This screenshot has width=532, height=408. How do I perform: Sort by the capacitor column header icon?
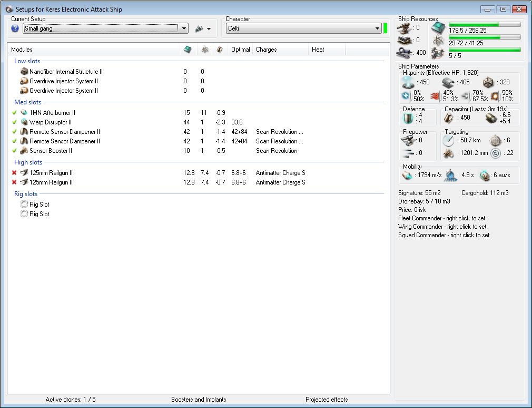[220, 50]
